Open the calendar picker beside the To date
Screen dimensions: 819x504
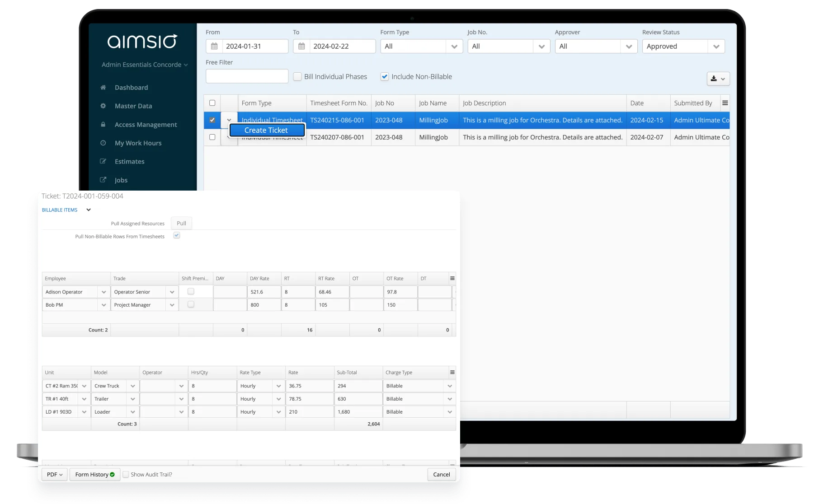click(x=301, y=46)
